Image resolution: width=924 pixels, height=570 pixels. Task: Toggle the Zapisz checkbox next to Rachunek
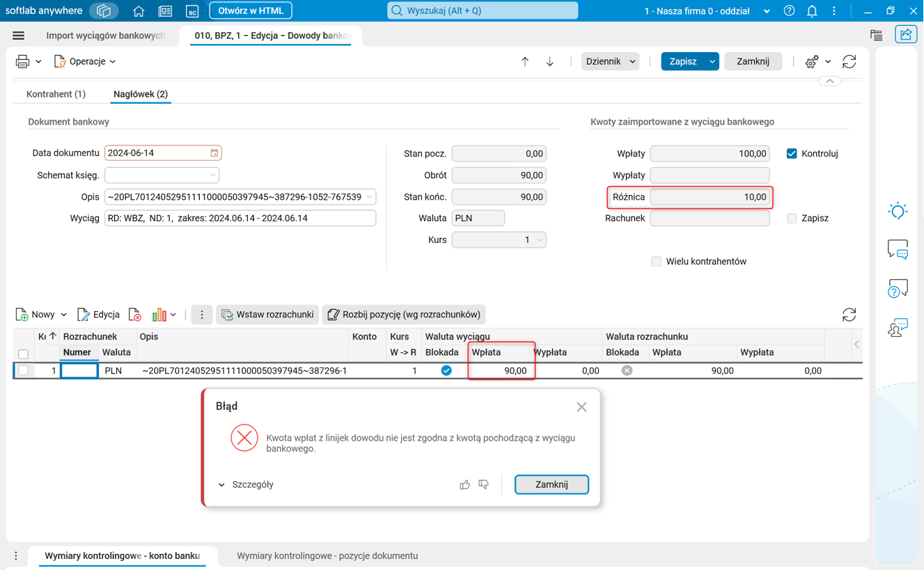coord(792,219)
